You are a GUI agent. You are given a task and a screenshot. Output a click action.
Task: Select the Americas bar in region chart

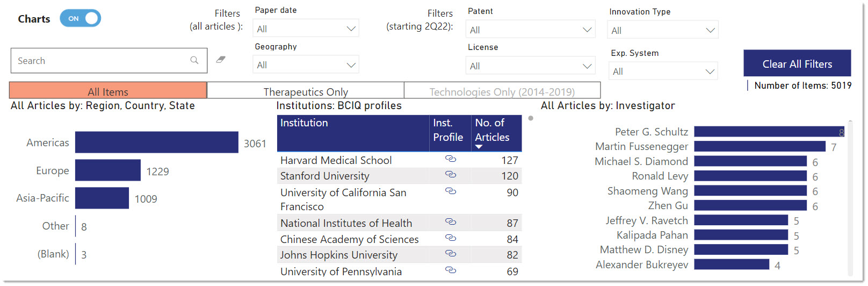(156, 142)
